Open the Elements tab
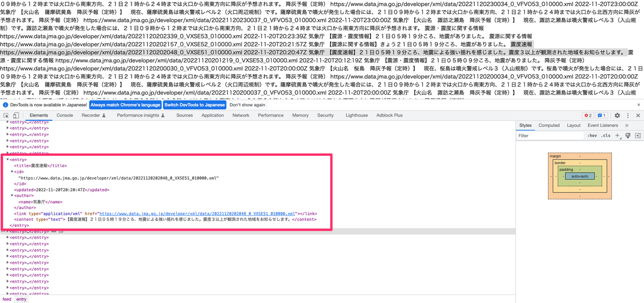Screen dimensions: 644x303 click(39, 116)
